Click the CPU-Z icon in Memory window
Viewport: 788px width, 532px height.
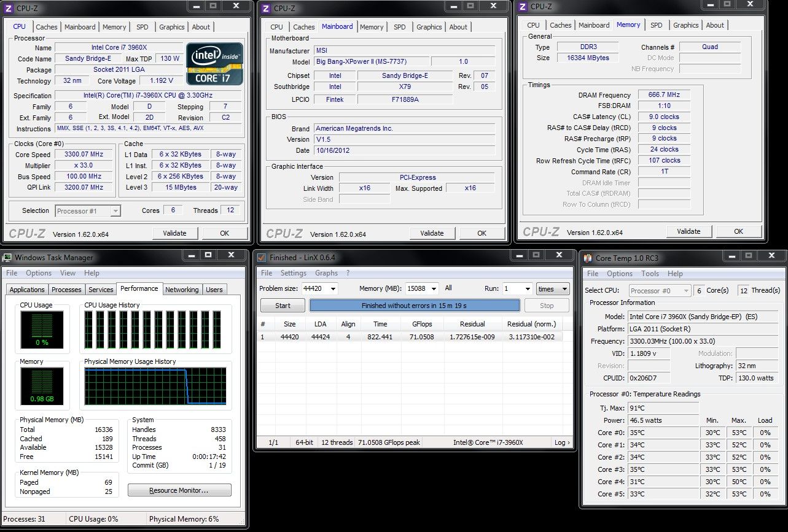523,7
